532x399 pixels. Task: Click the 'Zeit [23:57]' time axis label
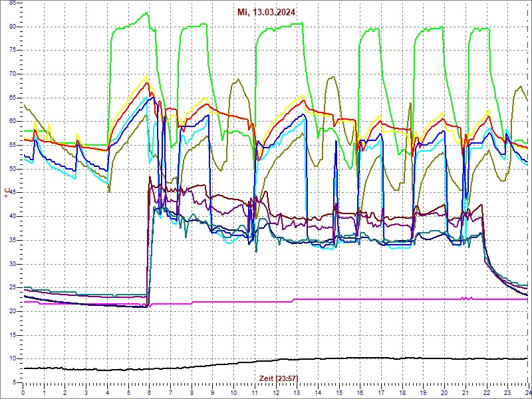point(279,378)
